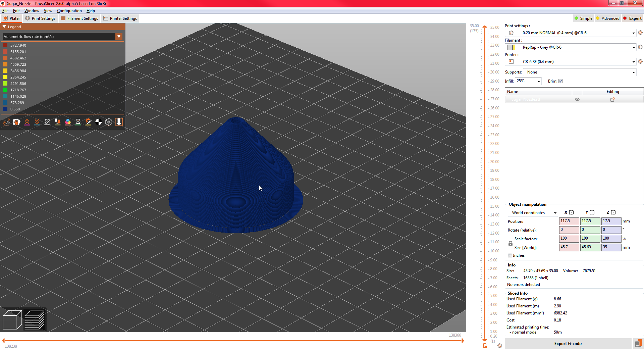Open the Window menu
Image resolution: width=644 pixels, height=349 pixels.
pyautogui.click(x=32, y=11)
